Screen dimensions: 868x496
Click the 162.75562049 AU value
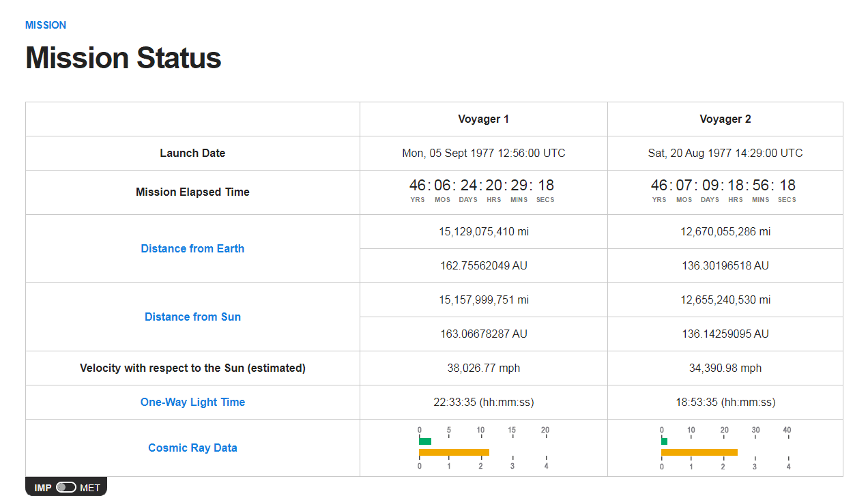(483, 265)
